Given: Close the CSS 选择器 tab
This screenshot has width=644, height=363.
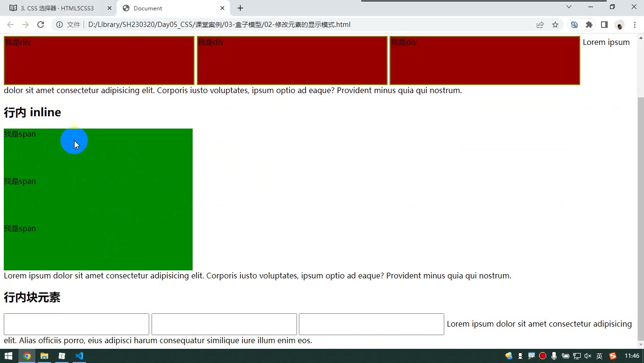Looking at the screenshot, I should click(109, 8).
